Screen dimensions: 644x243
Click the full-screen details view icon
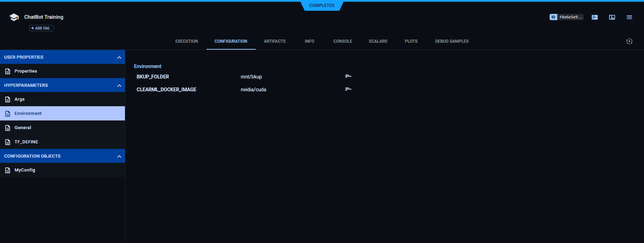point(612,17)
